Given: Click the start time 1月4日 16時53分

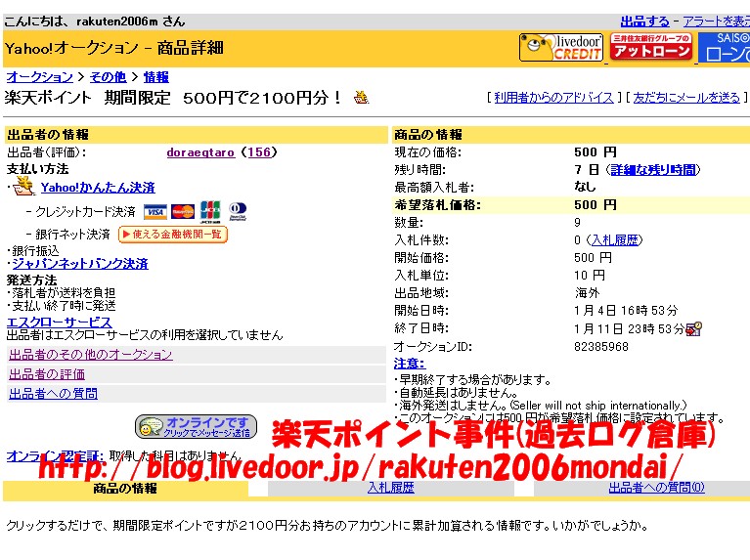Looking at the screenshot, I should click(626, 311).
